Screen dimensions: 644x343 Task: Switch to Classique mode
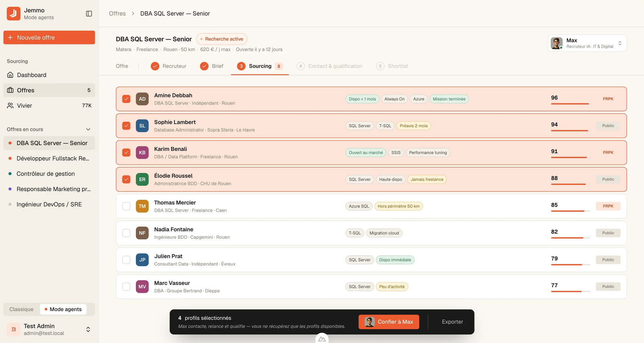(21, 309)
